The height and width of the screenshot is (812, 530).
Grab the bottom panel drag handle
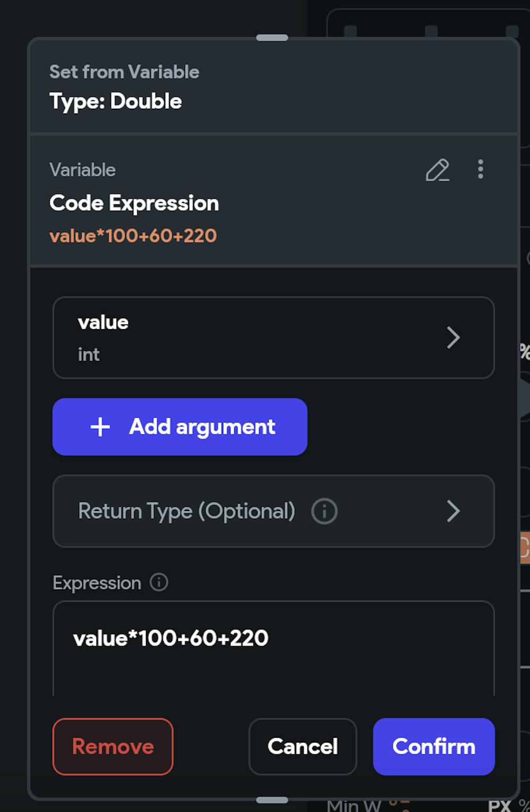(x=272, y=800)
